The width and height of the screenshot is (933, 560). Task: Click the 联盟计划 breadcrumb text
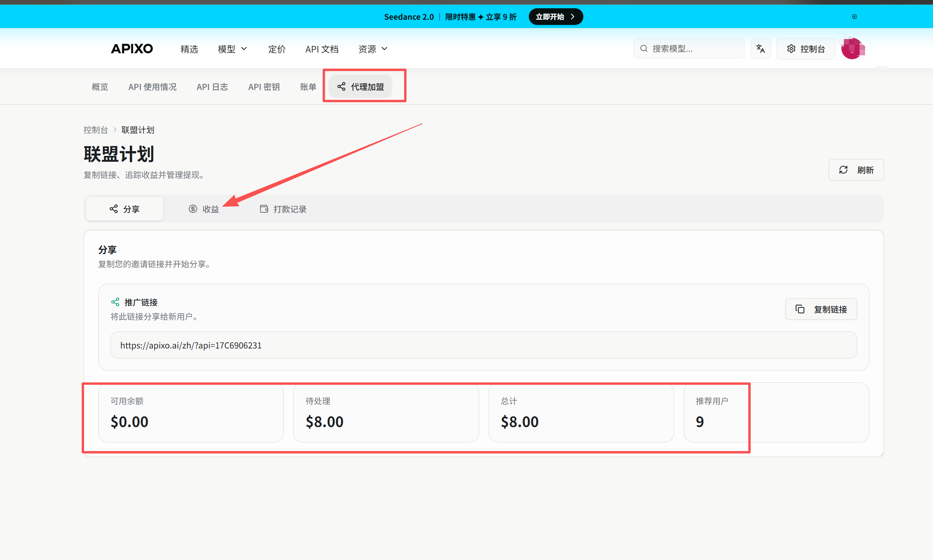(138, 130)
